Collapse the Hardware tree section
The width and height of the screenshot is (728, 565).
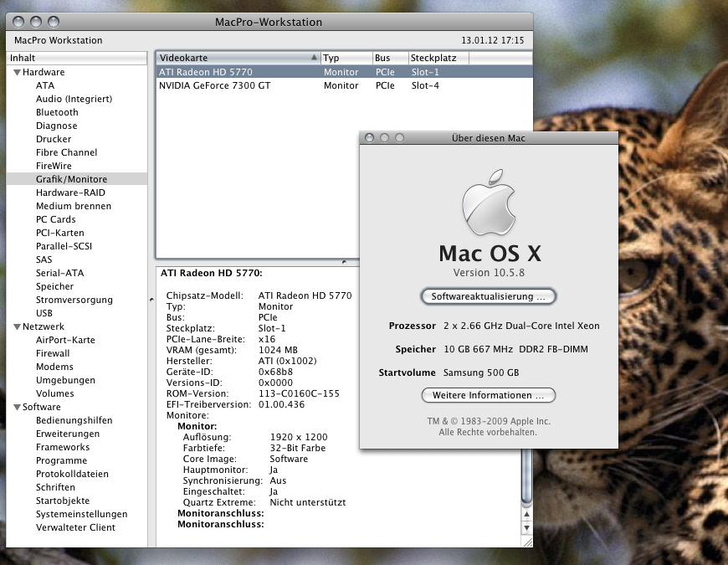tap(18, 73)
